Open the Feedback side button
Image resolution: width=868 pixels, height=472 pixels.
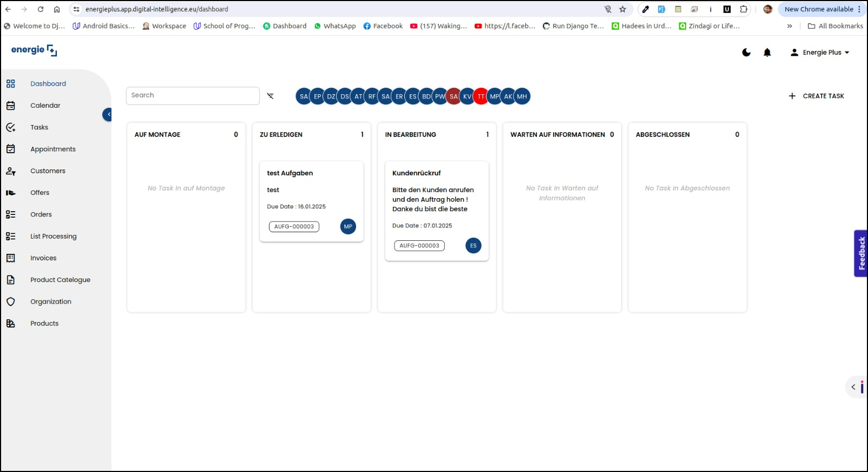tap(861, 253)
